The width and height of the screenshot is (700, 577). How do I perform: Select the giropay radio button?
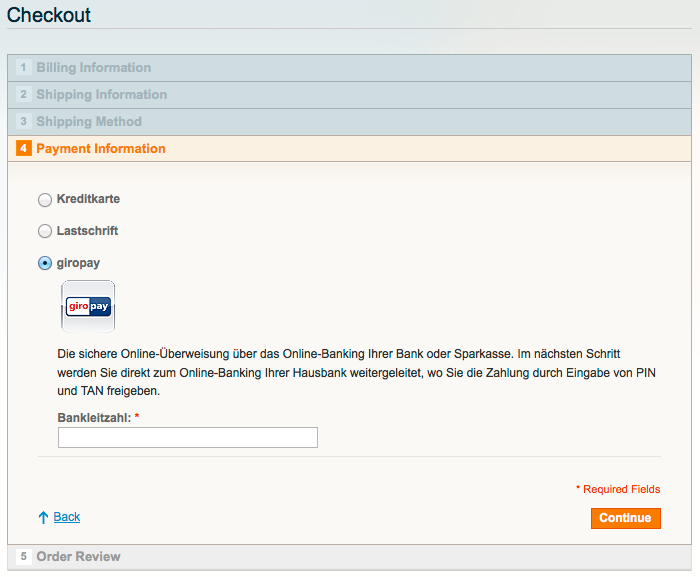pyautogui.click(x=45, y=263)
